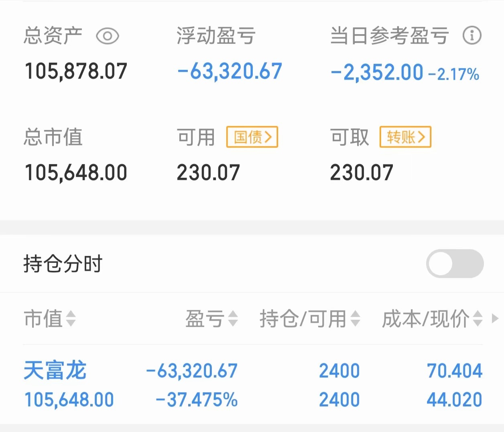Tap the 成本/现价 column header text
This screenshot has height=432, width=504.
pos(425,319)
